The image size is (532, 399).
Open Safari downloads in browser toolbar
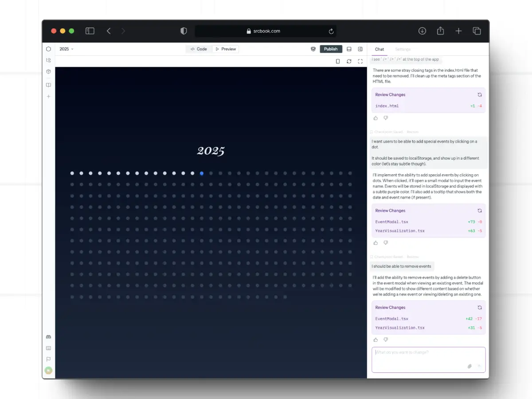pos(422,31)
